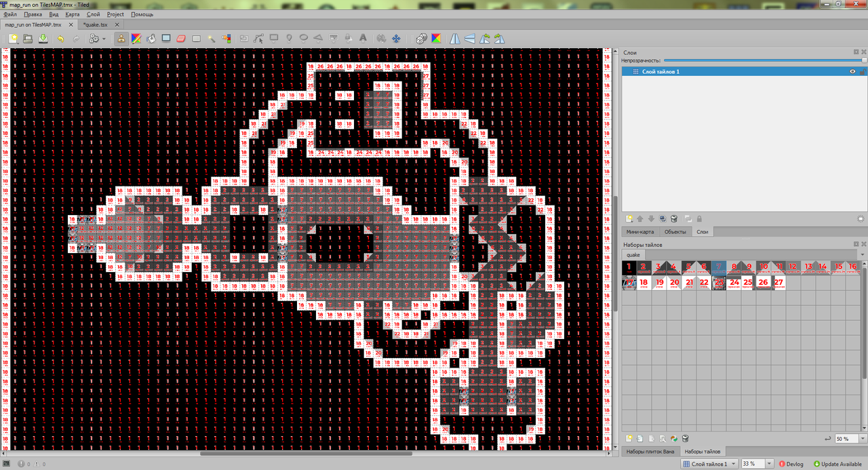Open the command gear dropdown arrow
868x470 pixels.
click(104, 39)
